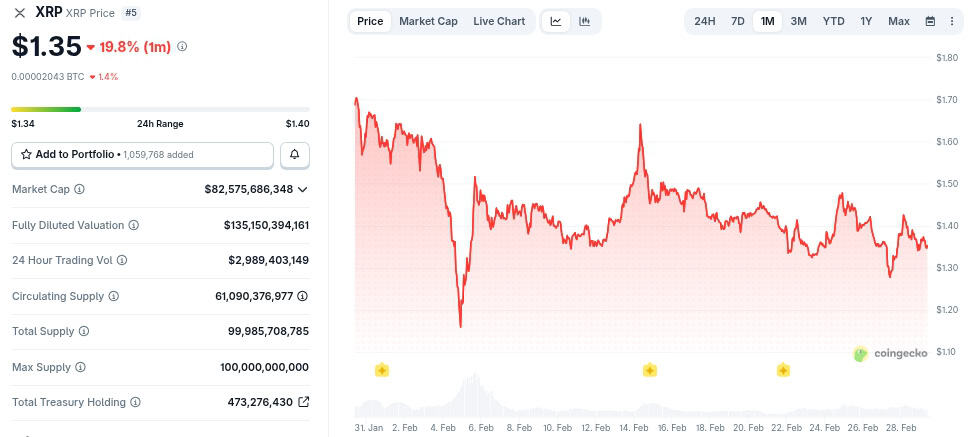
Task: Click the Market Cap info icon
Action: 79,189
